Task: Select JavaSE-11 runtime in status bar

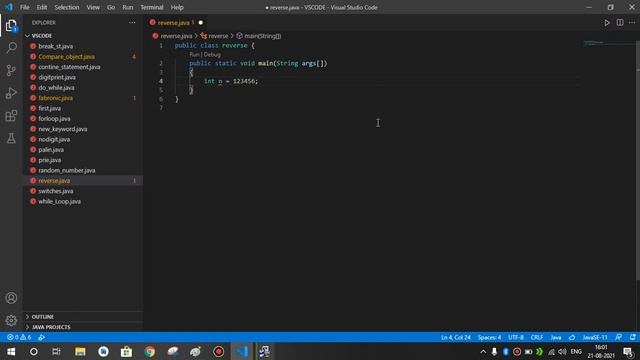Action: [x=595, y=338]
